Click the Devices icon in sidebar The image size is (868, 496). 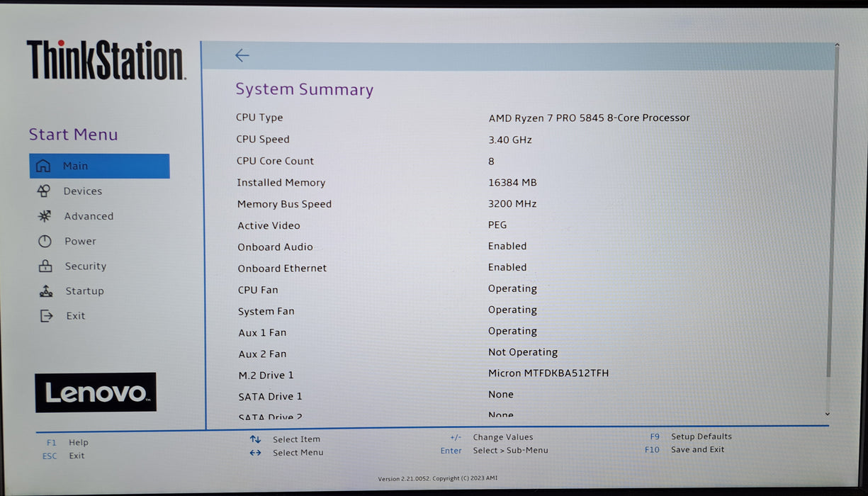pyautogui.click(x=43, y=191)
